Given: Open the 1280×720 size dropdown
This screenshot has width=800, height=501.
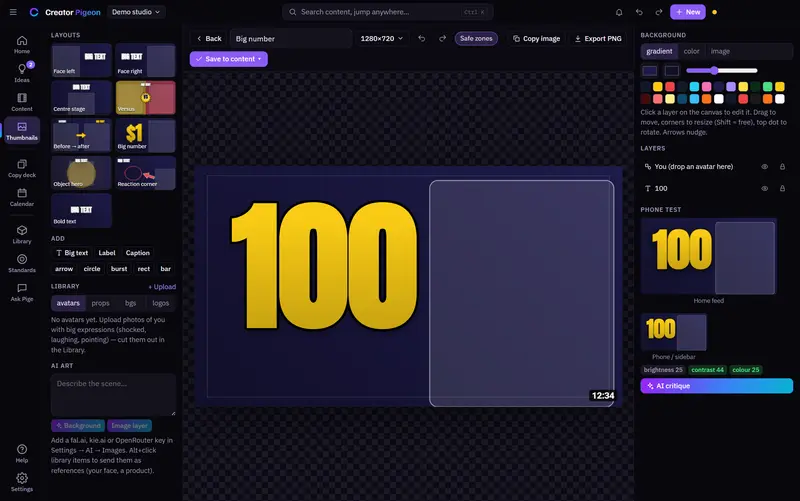Looking at the screenshot, I should [382, 38].
